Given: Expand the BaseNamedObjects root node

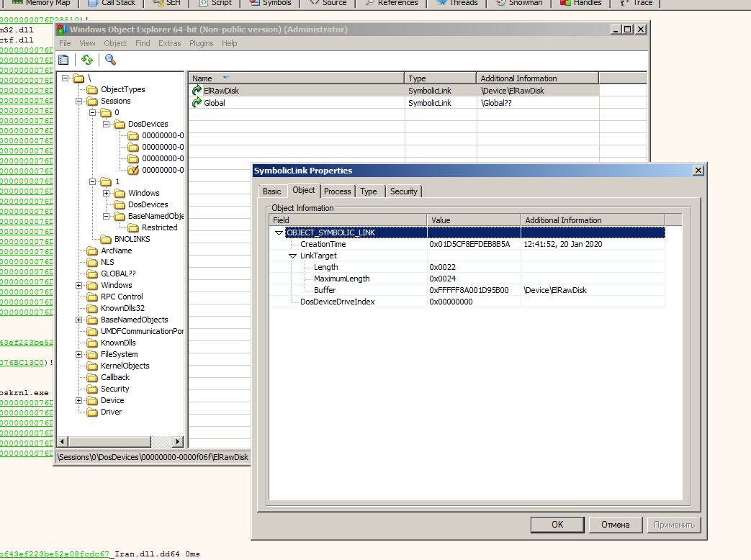Looking at the screenshot, I should pos(79,320).
